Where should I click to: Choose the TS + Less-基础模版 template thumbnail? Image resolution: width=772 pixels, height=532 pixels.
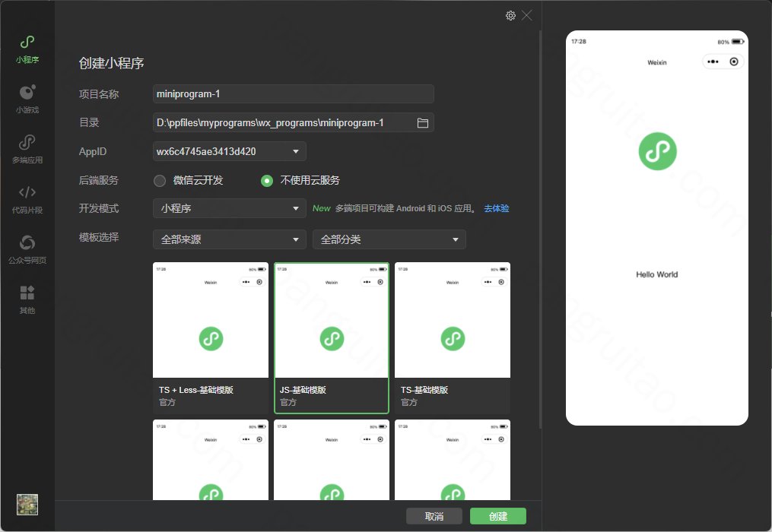coord(211,337)
